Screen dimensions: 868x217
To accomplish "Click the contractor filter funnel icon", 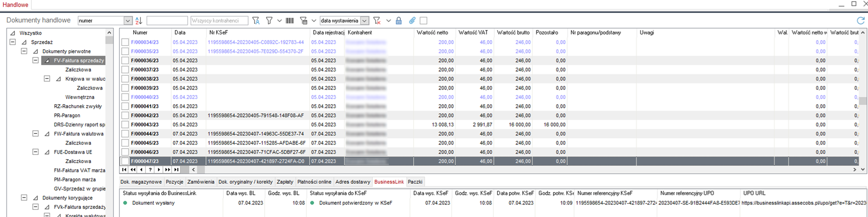I will click(256, 21).
